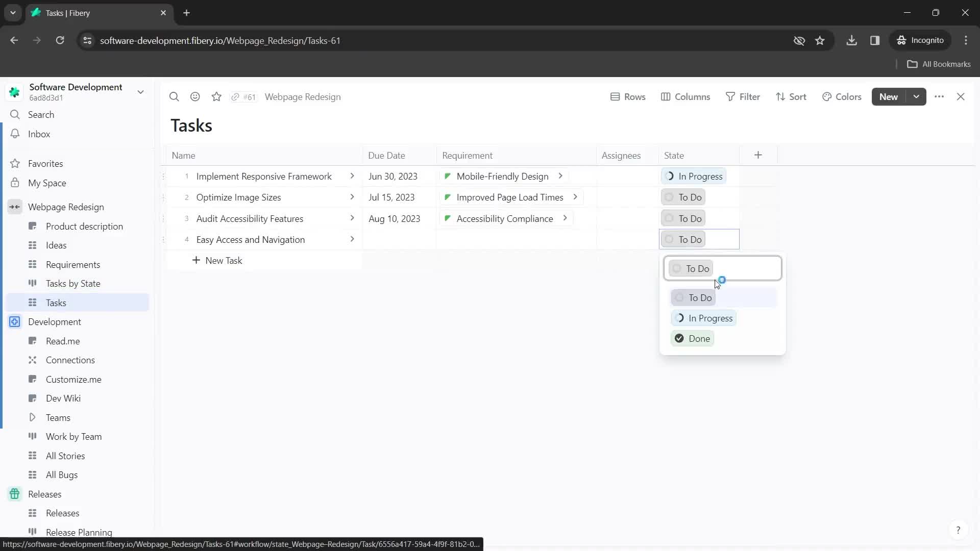Screen dimensions: 980x551
Task: Click the Sort option
Action: [792, 96]
